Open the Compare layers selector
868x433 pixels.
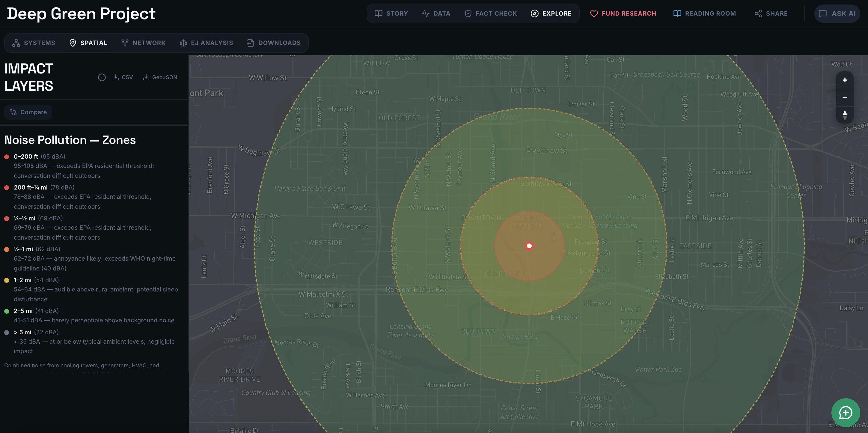point(28,112)
